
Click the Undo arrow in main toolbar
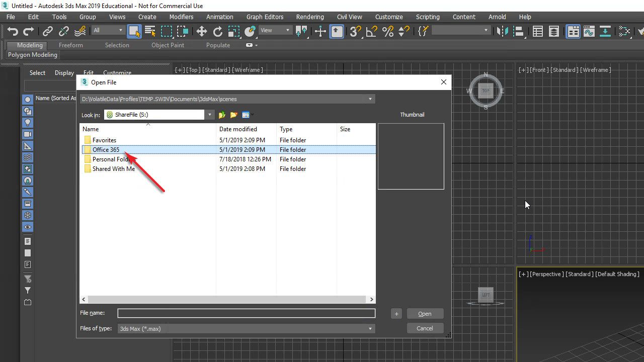point(13,31)
